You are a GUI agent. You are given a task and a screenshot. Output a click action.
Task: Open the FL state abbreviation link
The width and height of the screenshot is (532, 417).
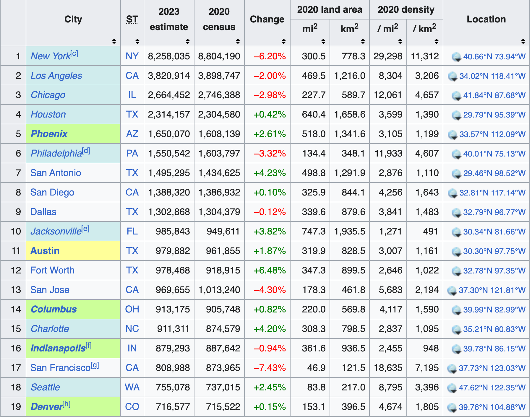point(132,231)
